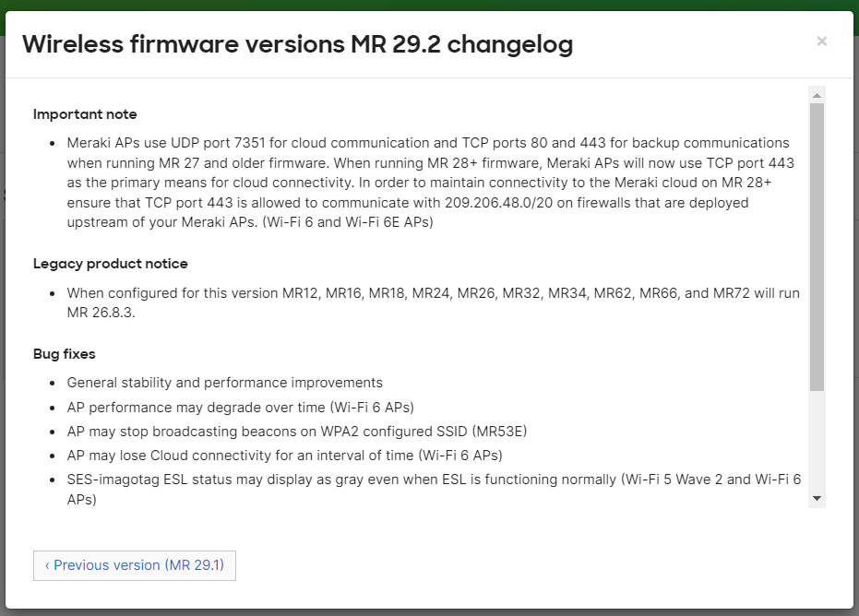Open Previous version (MR 29.1) changelog
The height and width of the screenshot is (616, 859).
point(134,565)
